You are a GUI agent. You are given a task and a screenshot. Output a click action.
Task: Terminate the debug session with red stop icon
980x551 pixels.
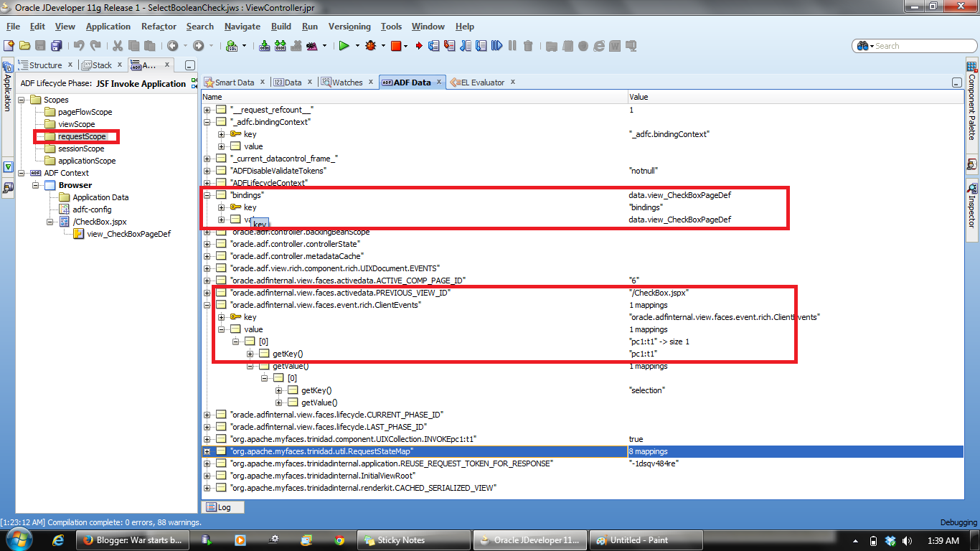point(395,45)
